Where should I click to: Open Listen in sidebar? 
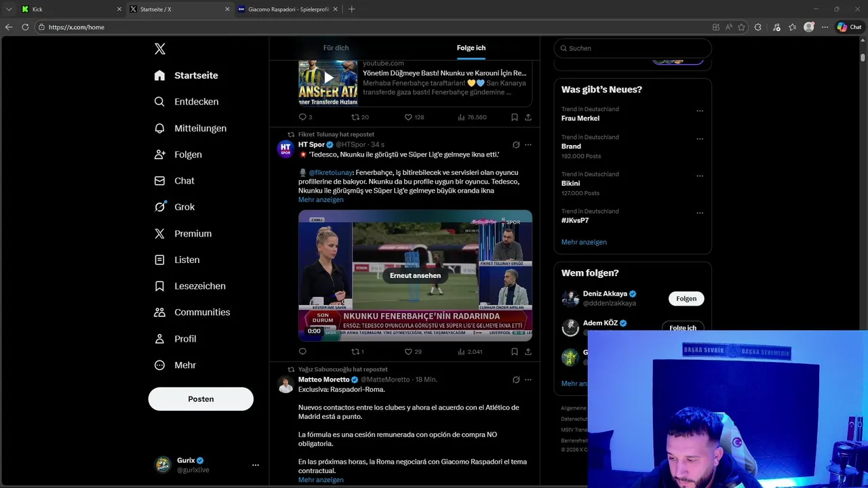tap(177, 260)
